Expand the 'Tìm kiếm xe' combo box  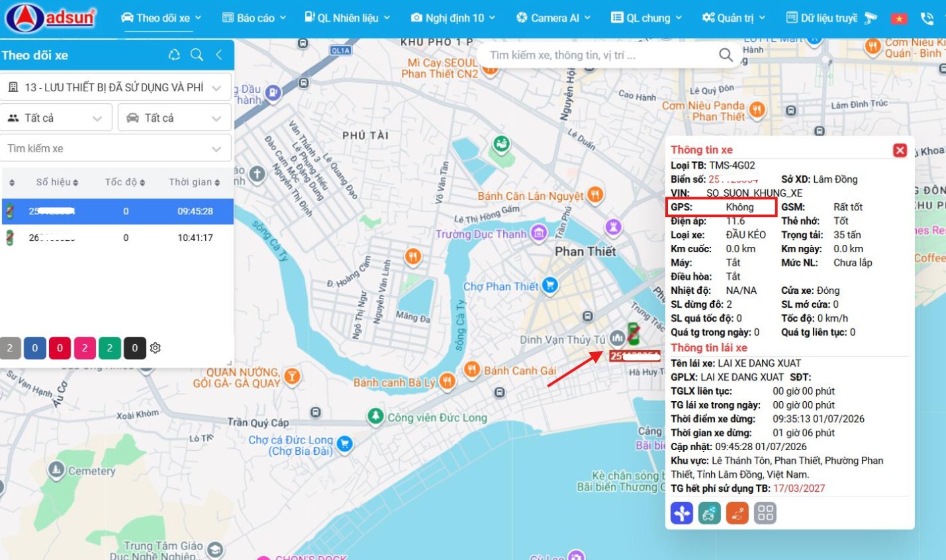coord(115,148)
